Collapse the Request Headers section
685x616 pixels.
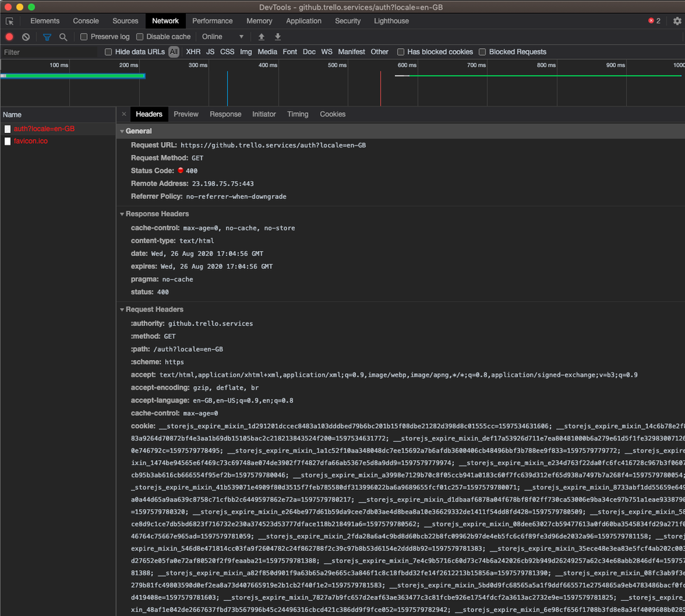click(122, 309)
